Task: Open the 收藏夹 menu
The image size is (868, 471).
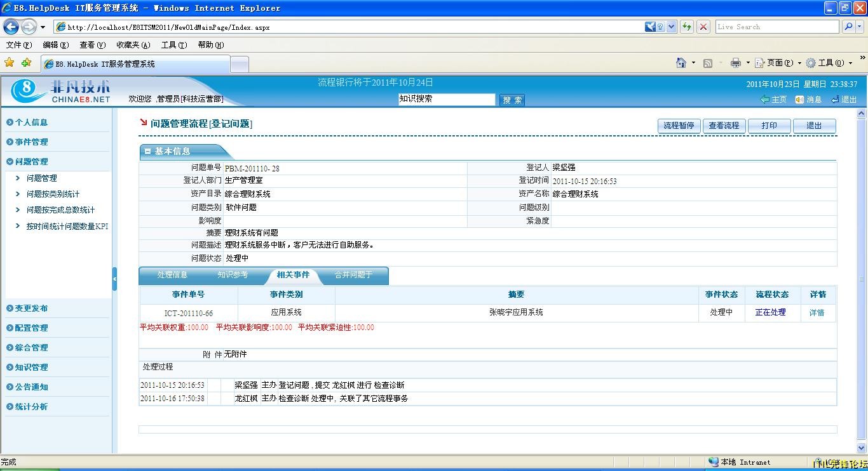Action: point(133,45)
